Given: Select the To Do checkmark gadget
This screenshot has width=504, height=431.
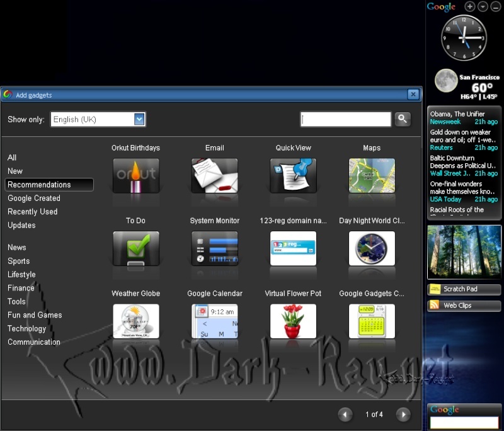Looking at the screenshot, I should (136, 248).
